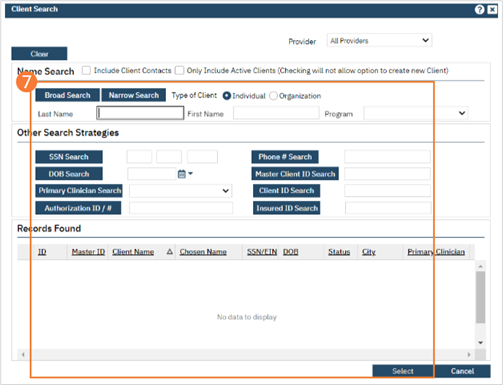
Task: Click Master Client ID Search button
Action: [x=295, y=174]
